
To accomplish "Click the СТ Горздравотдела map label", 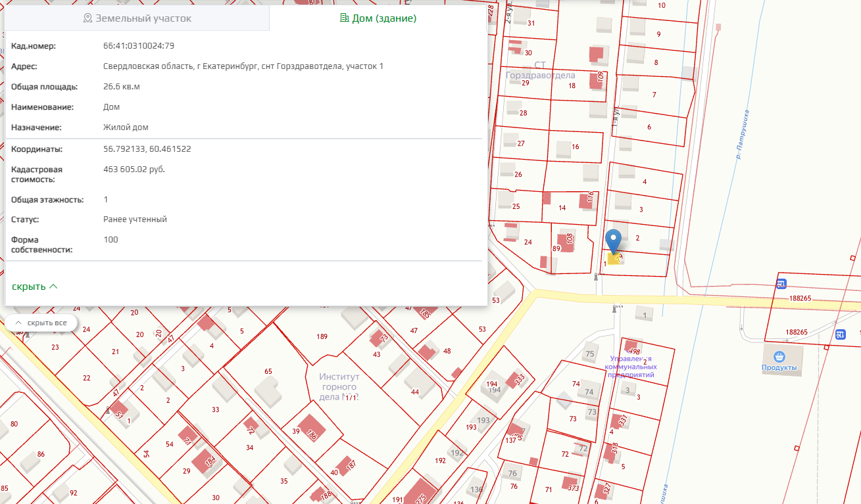I will pos(540,70).
